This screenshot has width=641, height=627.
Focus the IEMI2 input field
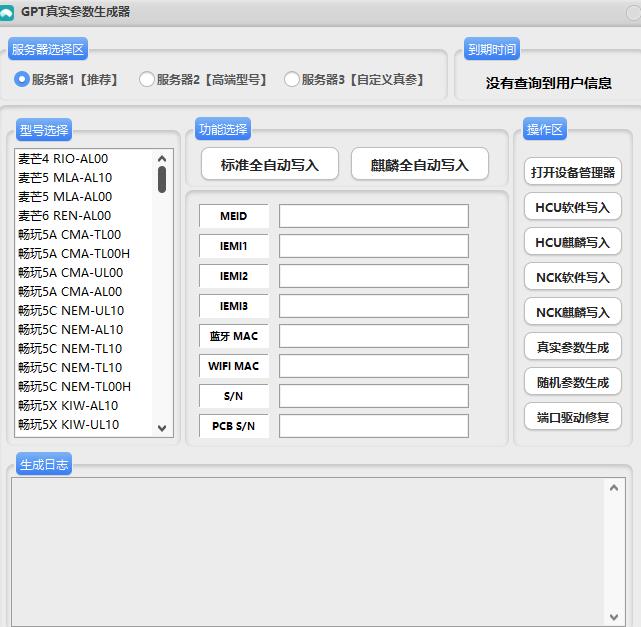click(374, 276)
